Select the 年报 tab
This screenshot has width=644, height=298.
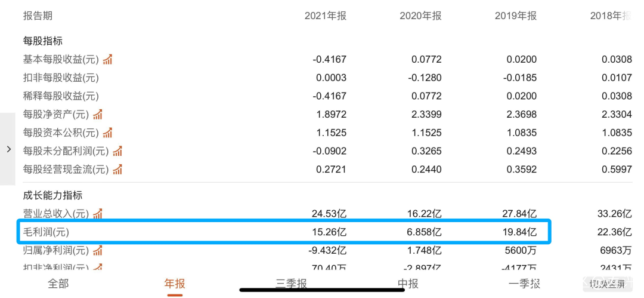pyautogui.click(x=175, y=284)
